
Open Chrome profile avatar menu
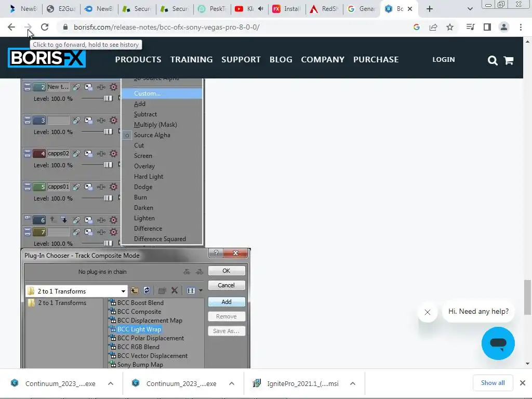tap(504, 27)
